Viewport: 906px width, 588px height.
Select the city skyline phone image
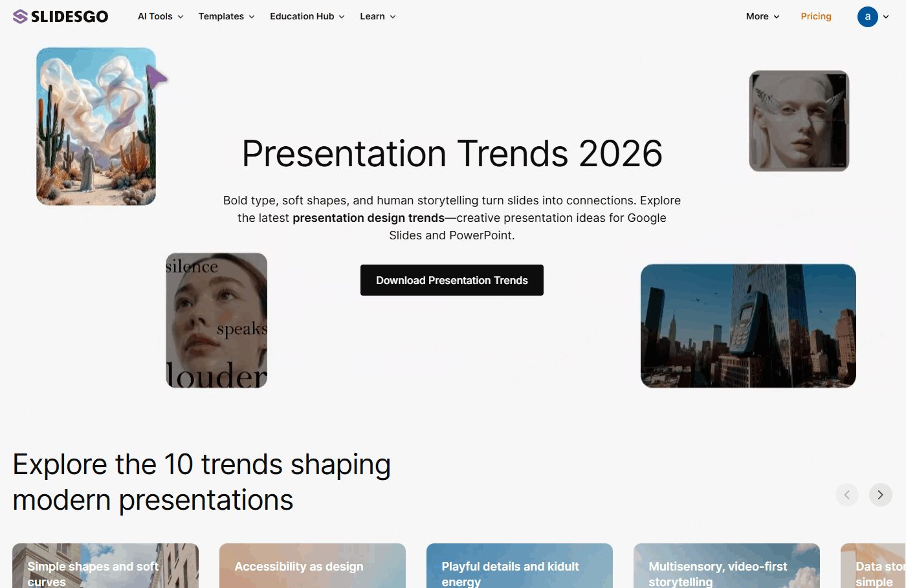click(748, 326)
